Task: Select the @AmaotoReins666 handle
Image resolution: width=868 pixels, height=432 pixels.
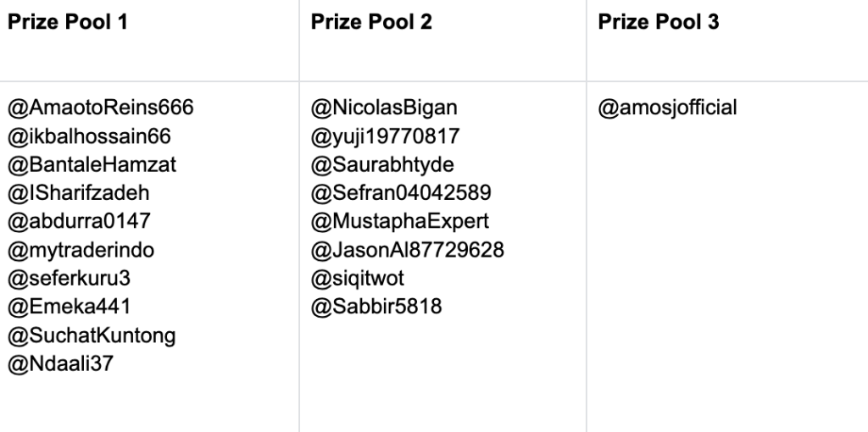Action: pos(100,108)
